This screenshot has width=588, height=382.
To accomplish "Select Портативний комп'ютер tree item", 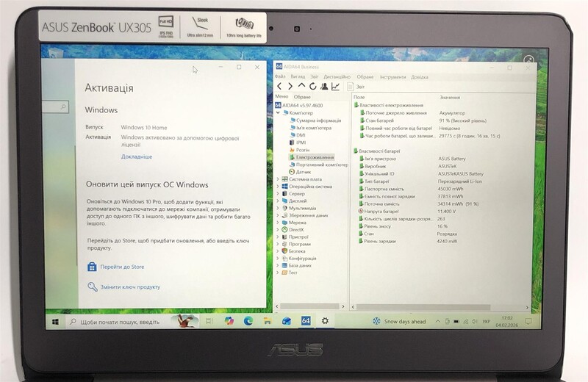I will click(318, 165).
